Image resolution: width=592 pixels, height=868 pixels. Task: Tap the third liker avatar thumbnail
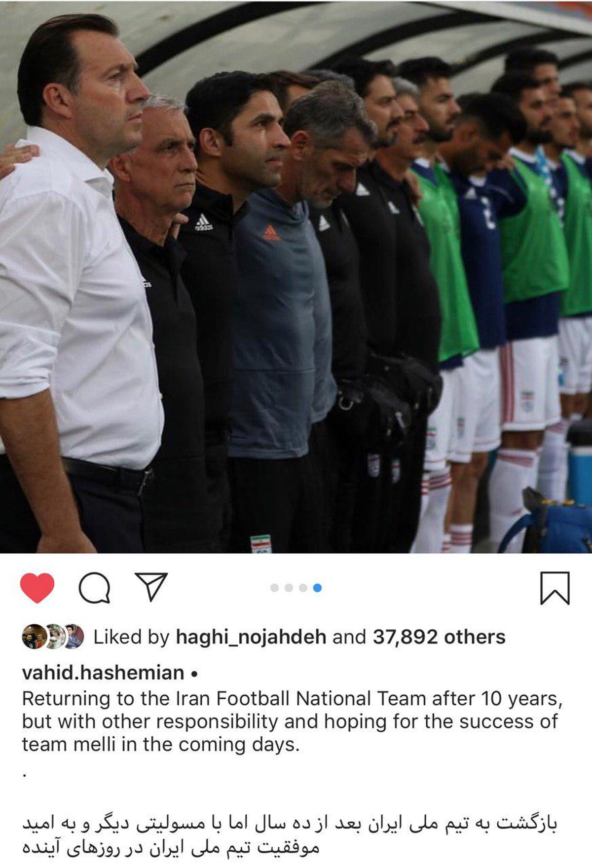[x=74, y=637]
